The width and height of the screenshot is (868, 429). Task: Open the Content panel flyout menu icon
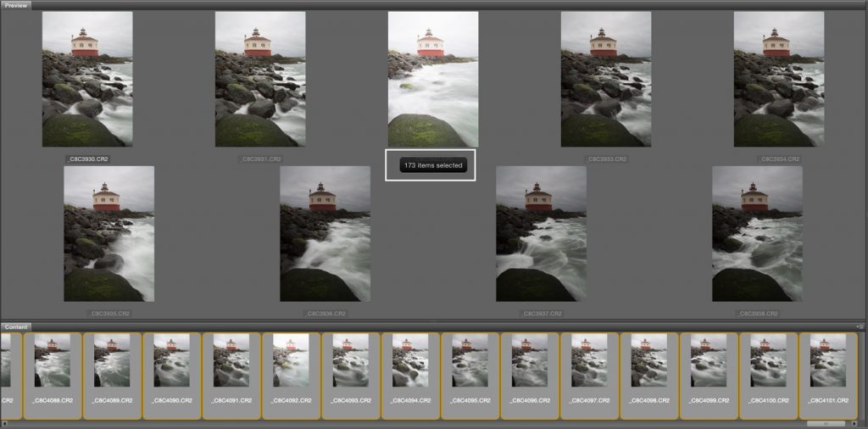tap(861, 326)
